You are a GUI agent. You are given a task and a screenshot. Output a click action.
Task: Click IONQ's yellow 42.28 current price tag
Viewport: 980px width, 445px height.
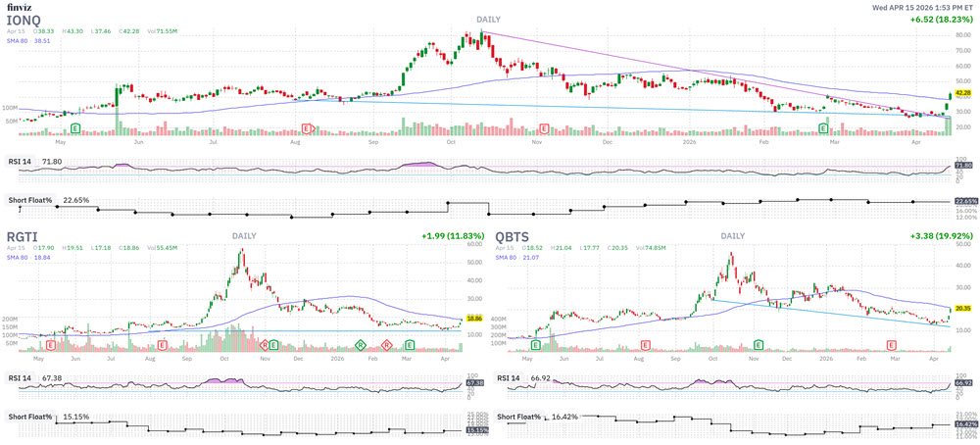[962, 92]
